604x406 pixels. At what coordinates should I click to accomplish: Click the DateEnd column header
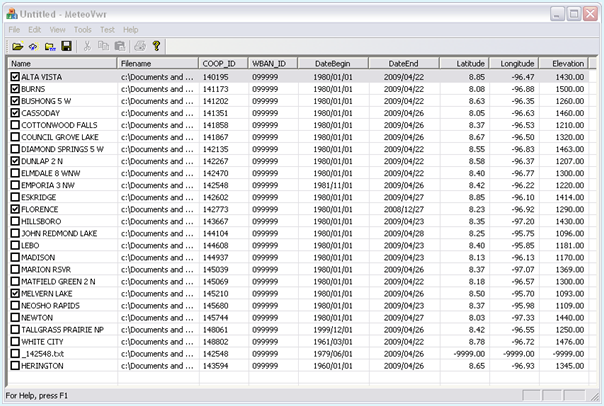[x=404, y=64]
